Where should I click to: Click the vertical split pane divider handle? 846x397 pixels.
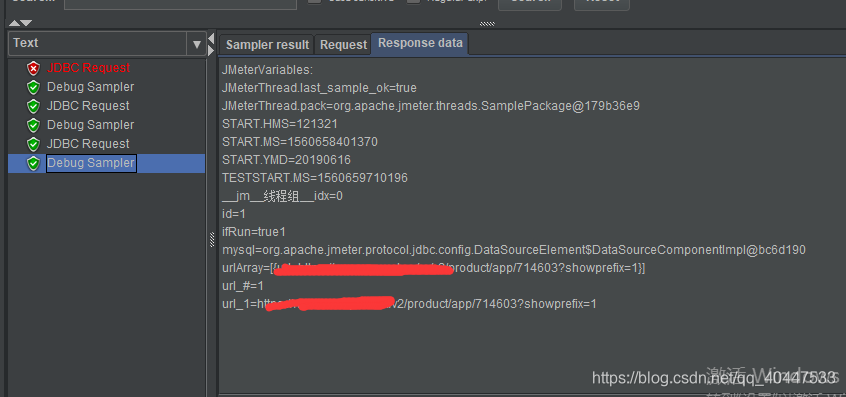[212, 239]
